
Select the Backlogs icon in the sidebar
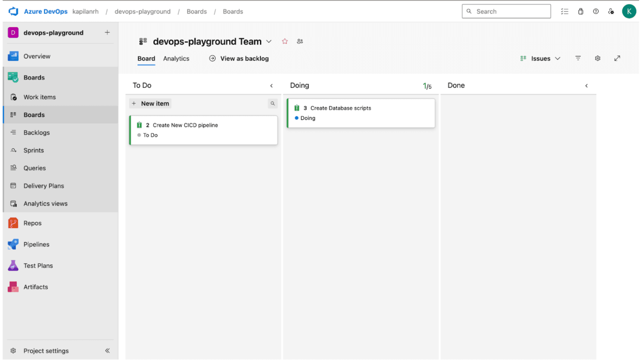[13, 132]
